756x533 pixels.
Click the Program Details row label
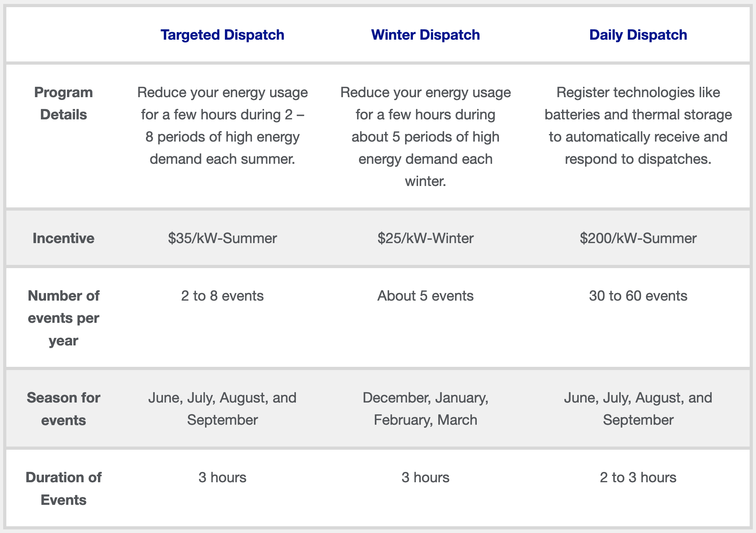63,104
